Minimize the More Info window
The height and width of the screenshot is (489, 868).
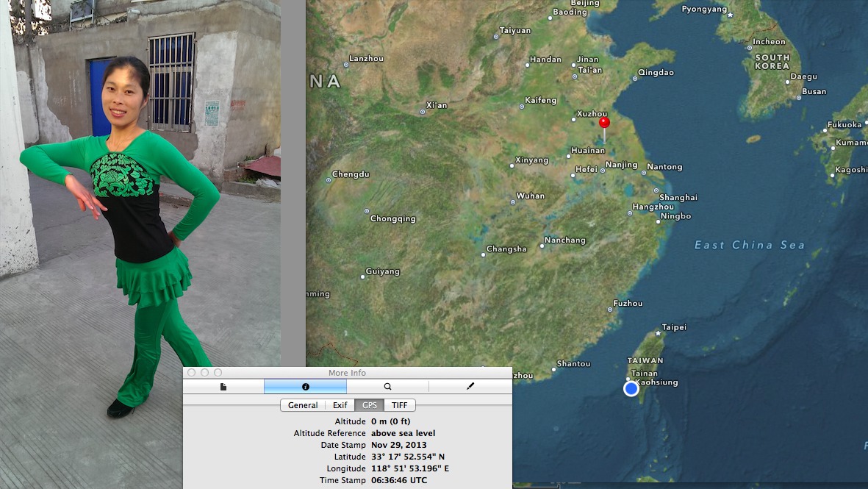[205, 373]
